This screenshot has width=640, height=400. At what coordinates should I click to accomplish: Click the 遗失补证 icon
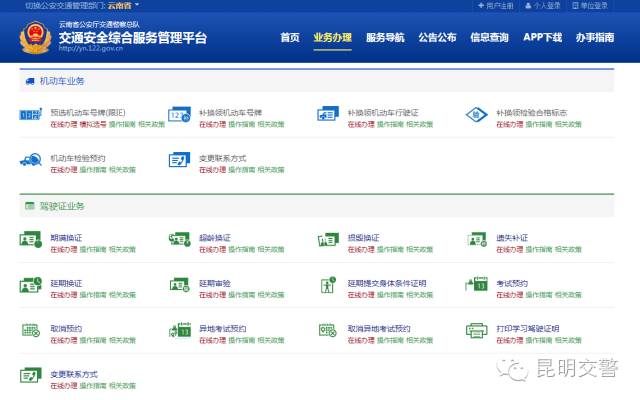coord(477,239)
